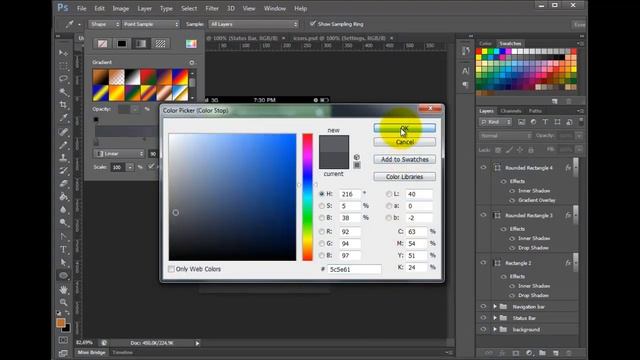
Task: Open Color Libraries
Action: coord(404,177)
